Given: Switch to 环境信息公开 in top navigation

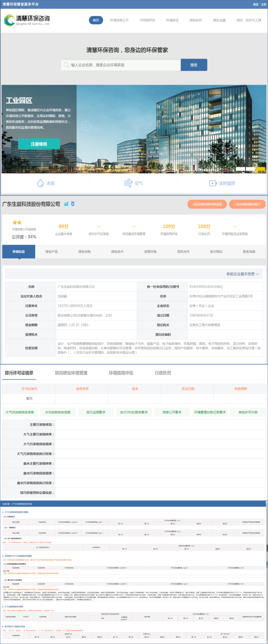Looking at the screenshot, I should pos(119,20).
